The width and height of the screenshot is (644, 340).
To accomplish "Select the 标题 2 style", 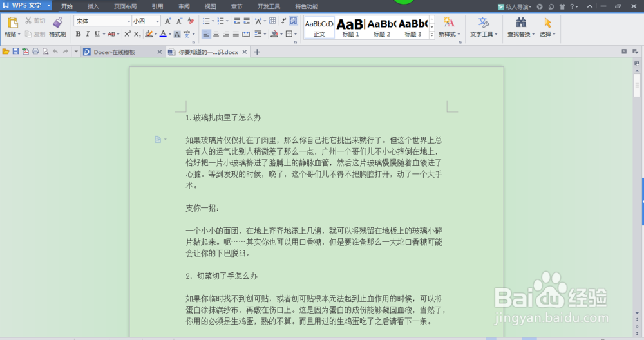I will 381,28.
